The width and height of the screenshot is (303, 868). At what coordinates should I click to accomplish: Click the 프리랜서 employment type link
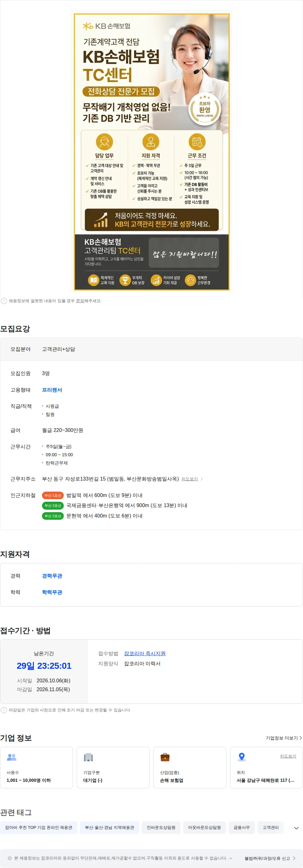coord(52,390)
